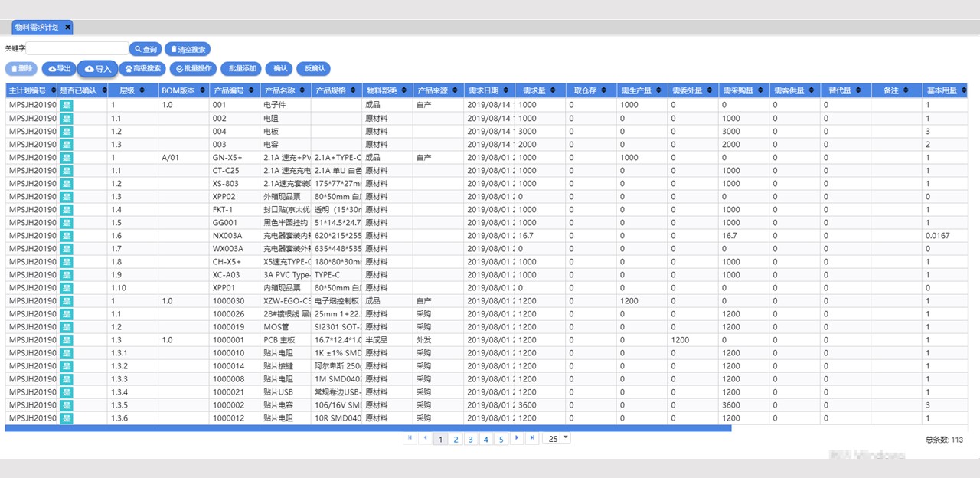The width and height of the screenshot is (980, 478).
Task: Toggle the 是 badge in product GN-X5+ row
Action: (67, 157)
